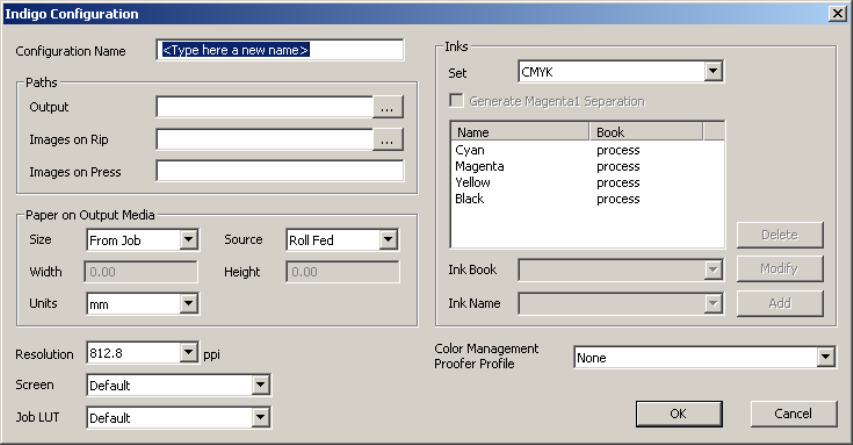Open the Units dropdown showing mm
Viewport: 853px width, 445px height.
(143, 304)
